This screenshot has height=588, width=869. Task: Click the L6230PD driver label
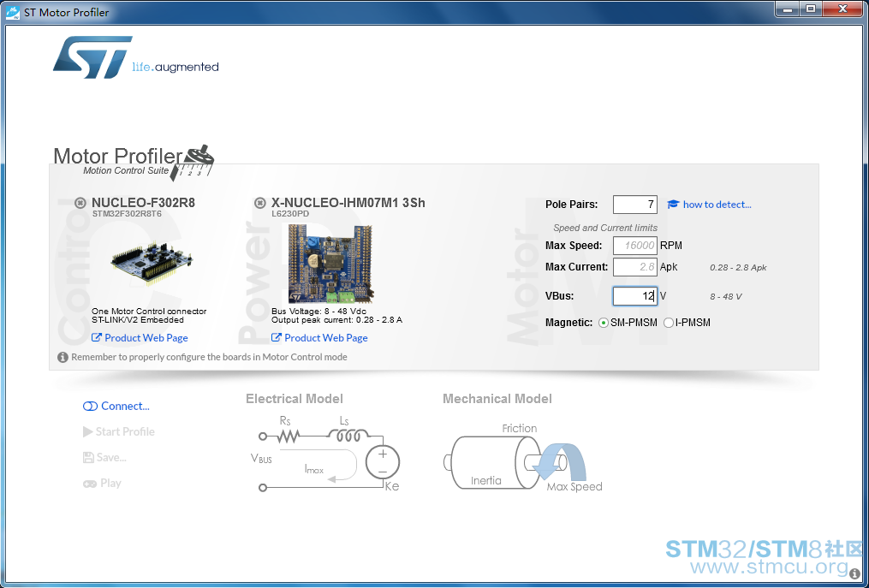point(290,213)
